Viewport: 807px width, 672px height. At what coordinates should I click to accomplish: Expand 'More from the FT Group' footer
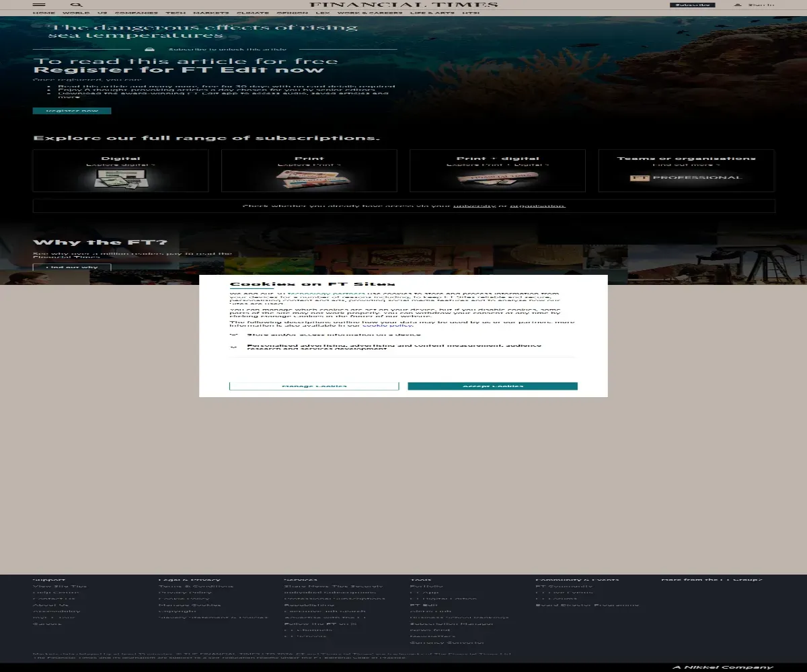[x=712, y=579]
